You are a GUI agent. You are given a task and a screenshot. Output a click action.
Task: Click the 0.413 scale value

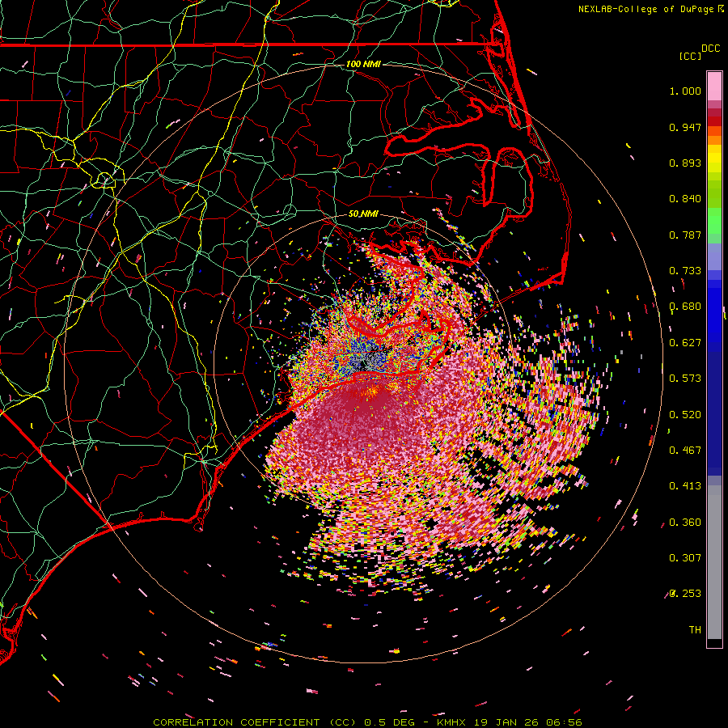[685, 486]
